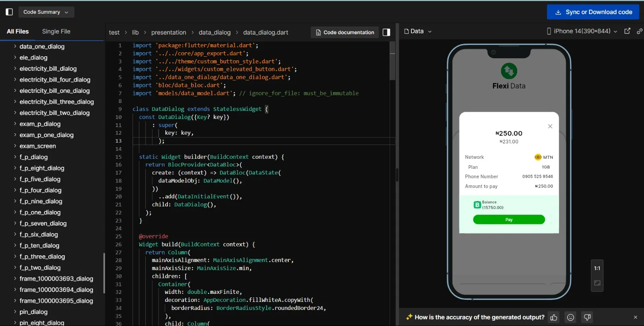Open the Code Summary dropdown
The image size is (644, 326).
pos(46,12)
